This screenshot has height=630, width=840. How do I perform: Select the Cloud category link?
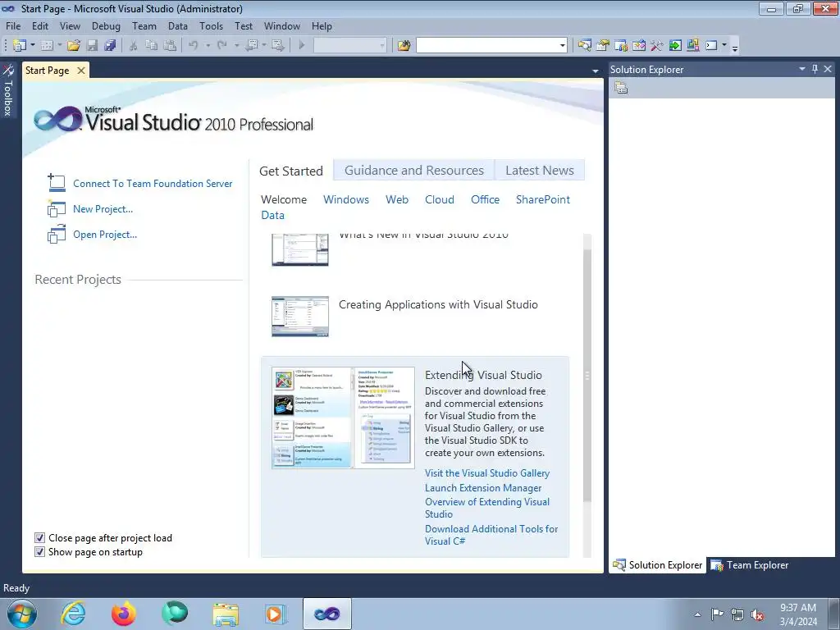click(x=440, y=199)
